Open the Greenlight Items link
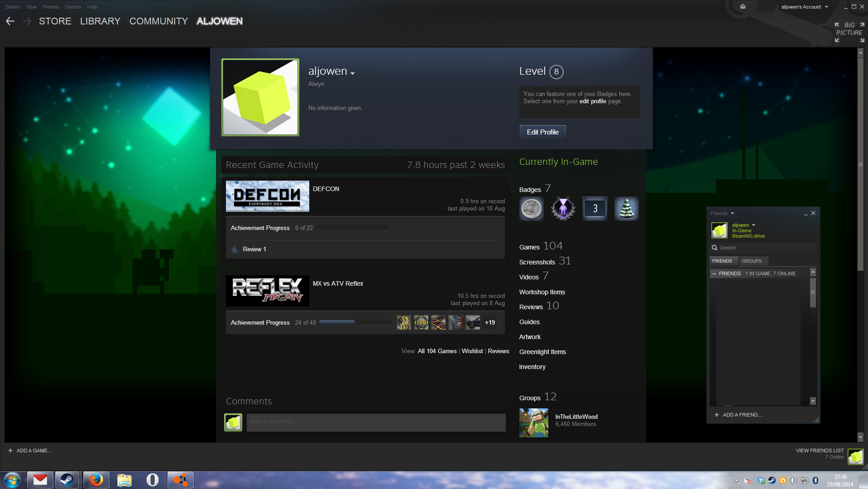The height and width of the screenshot is (489, 868). tap(542, 352)
